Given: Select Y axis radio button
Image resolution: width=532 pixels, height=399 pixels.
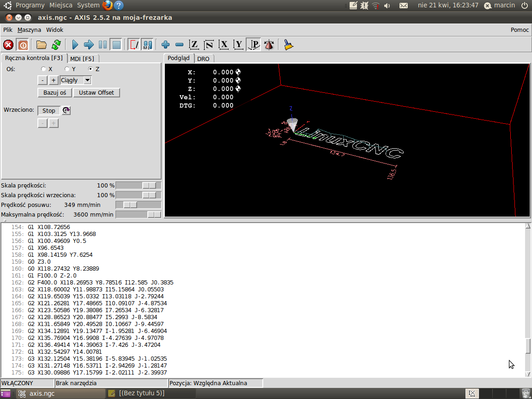Looking at the screenshot, I should (x=67, y=69).
